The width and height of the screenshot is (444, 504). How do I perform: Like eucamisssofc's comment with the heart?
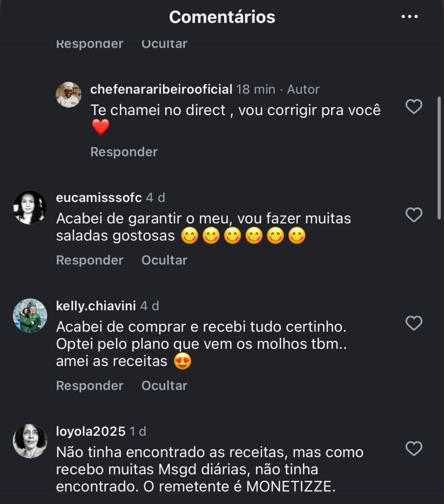tap(413, 215)
